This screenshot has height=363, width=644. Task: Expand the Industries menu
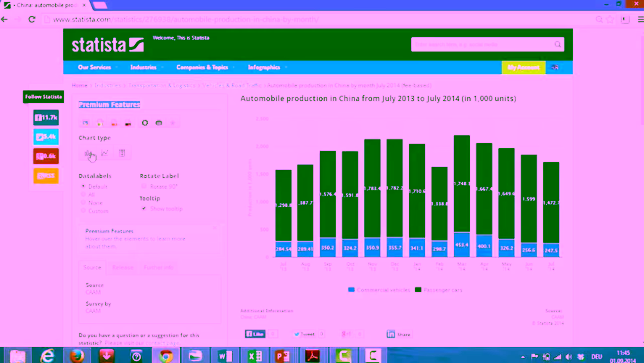click(x=146, y=68)
